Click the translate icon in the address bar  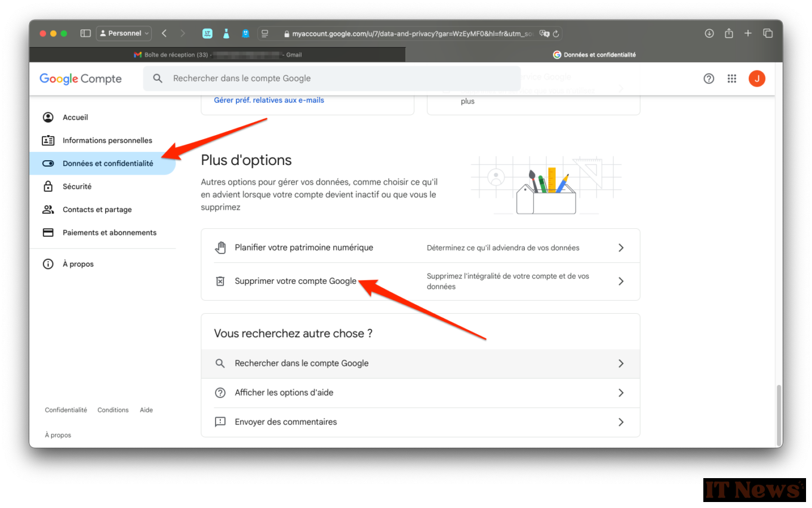pyautogui.click(x=544, y=33)
